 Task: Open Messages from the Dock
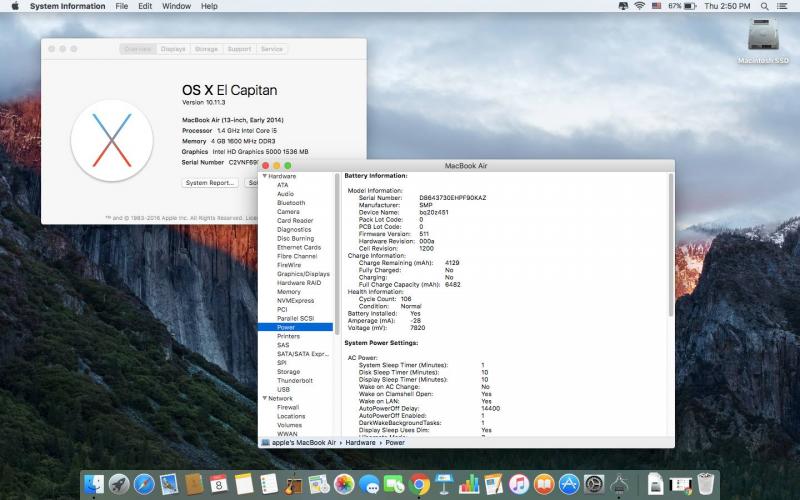pos(369,484)
